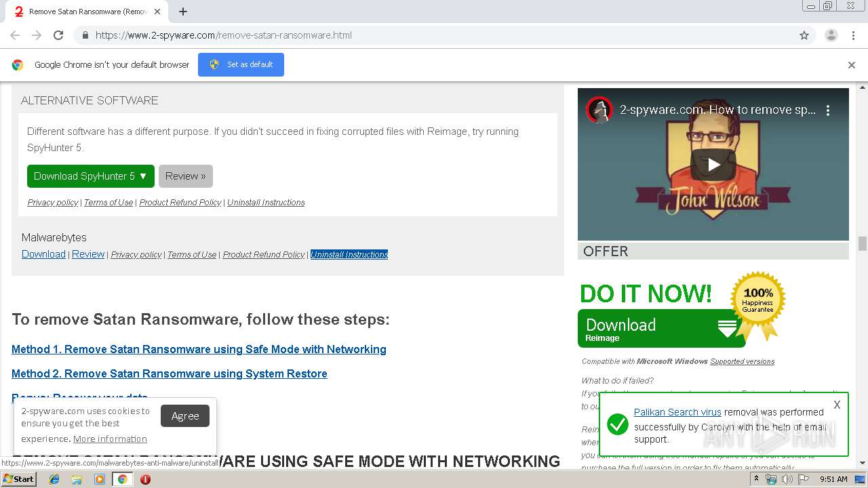Click OFFER sidebar heading

(606, 251)
